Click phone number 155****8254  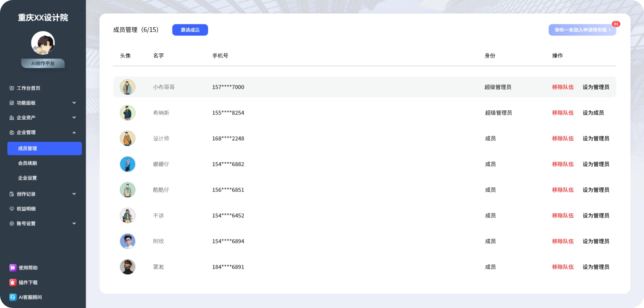(x=228, y=113)
